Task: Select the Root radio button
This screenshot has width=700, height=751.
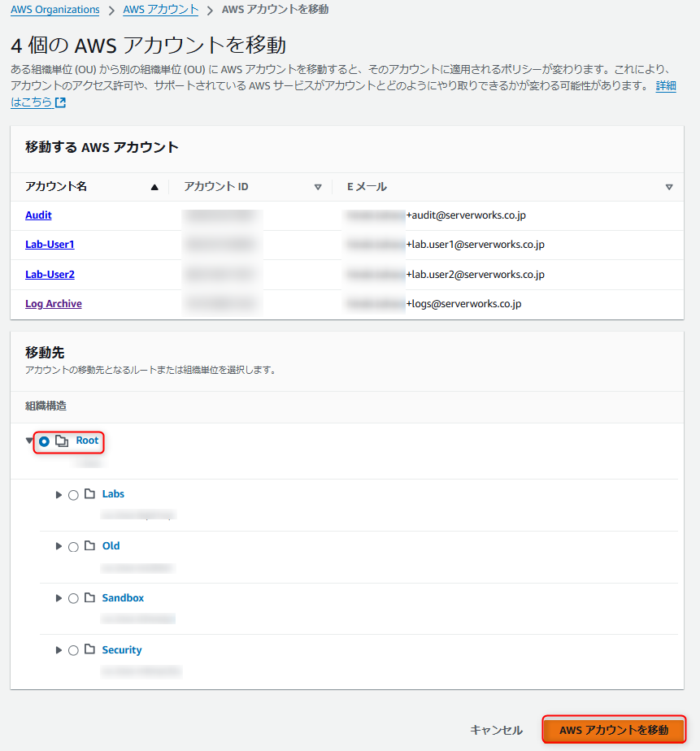Action: 44,441
